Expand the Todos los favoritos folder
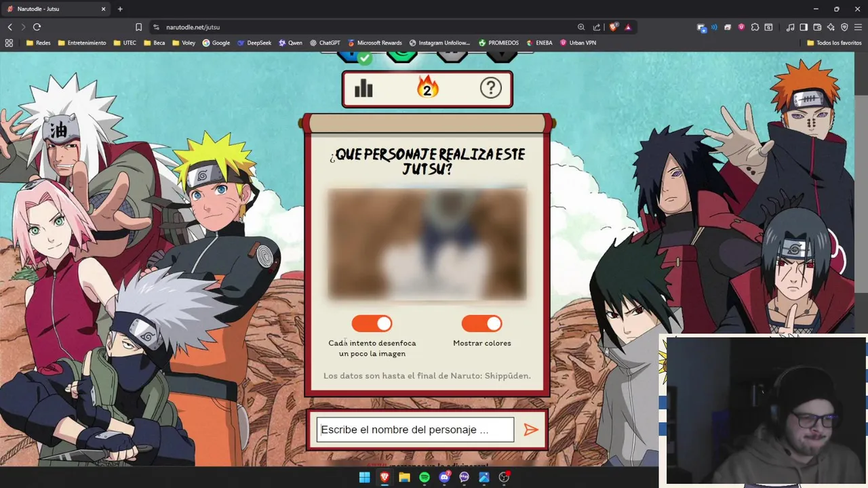 click(834, 43)
